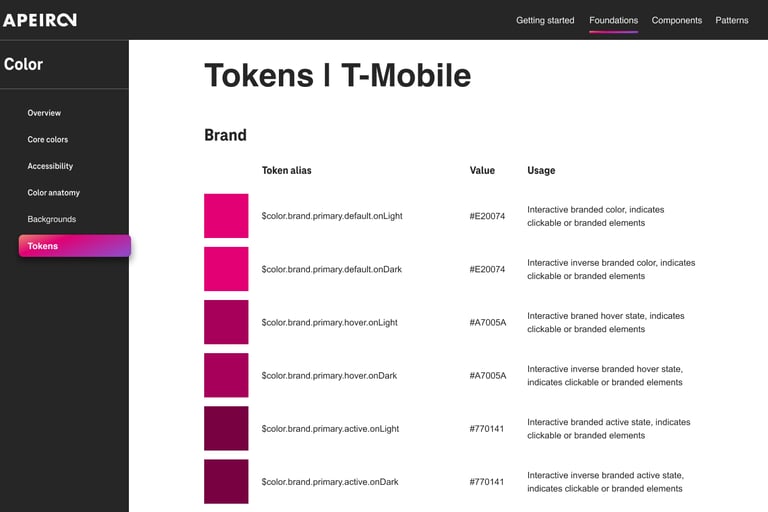768x512 pixels.
Task: Select Core colors in the sidebar
Action: pyautogui.click(x=48, y=140)
